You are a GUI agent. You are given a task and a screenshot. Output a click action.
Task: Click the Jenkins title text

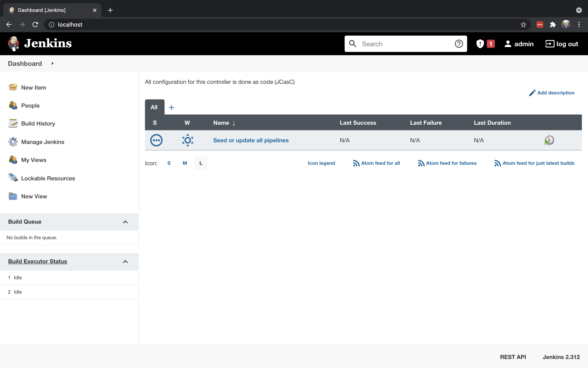pyautogui.click(x=48, y=44)
